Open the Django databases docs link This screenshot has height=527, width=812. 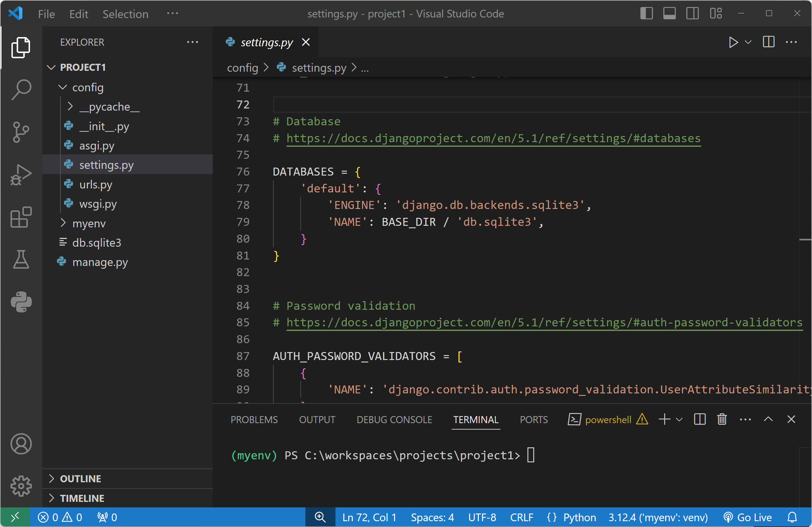(x=493, y=138)
